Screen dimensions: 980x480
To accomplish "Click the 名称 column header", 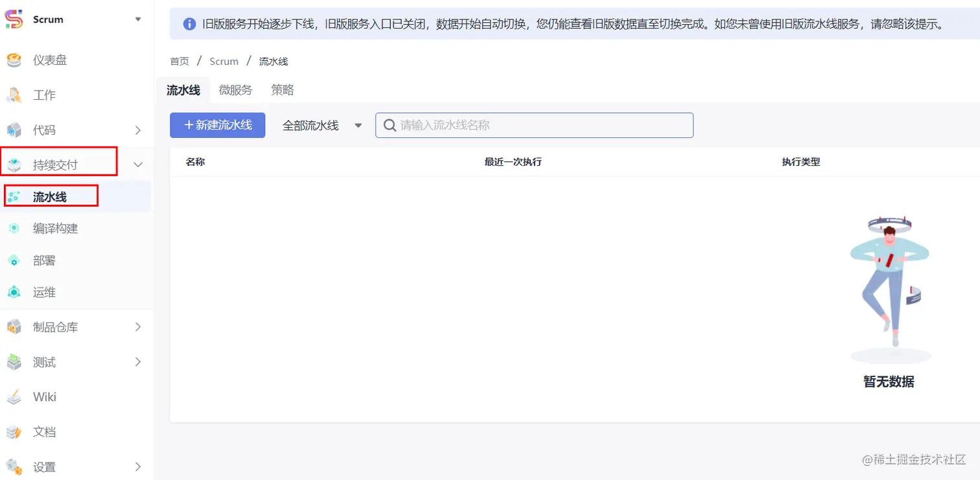I will tap(195, 162).
